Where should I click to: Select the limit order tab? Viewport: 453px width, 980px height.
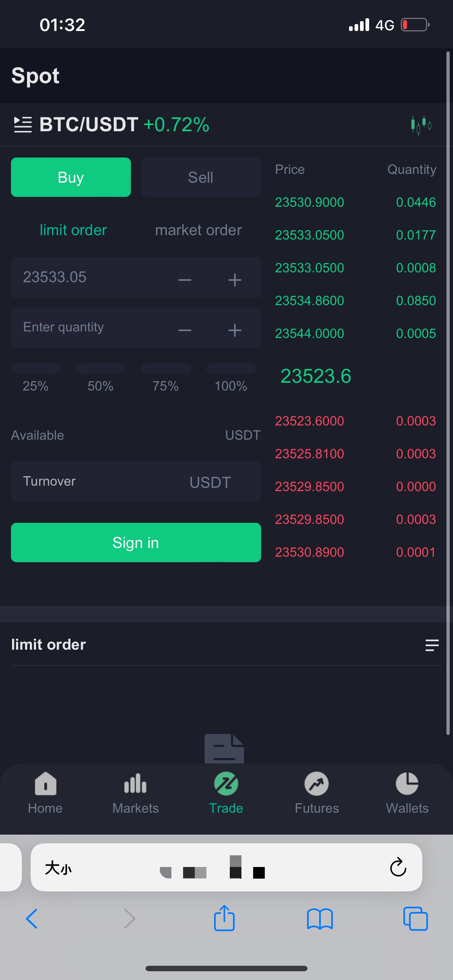pos(73,230)
